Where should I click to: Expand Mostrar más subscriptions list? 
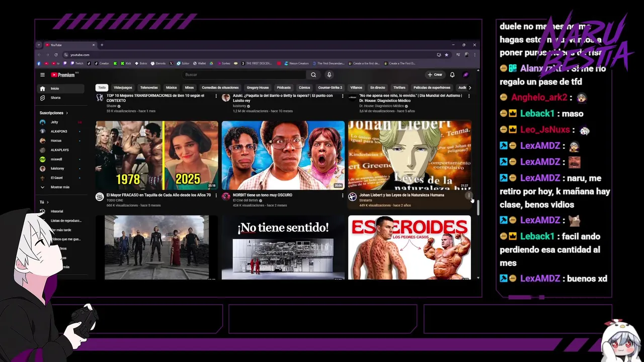61,187
